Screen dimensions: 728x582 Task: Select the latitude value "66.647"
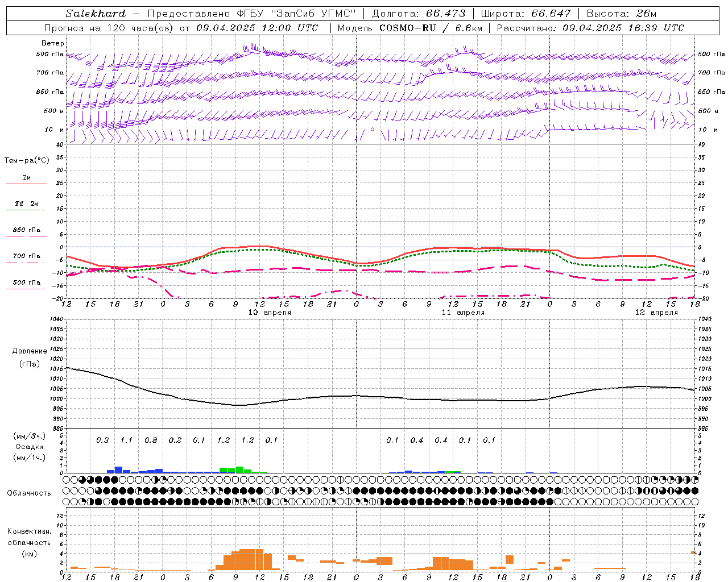(551, 14)
